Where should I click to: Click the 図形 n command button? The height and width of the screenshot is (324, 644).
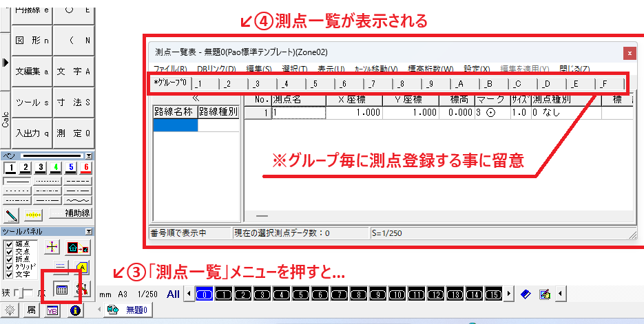32,40
